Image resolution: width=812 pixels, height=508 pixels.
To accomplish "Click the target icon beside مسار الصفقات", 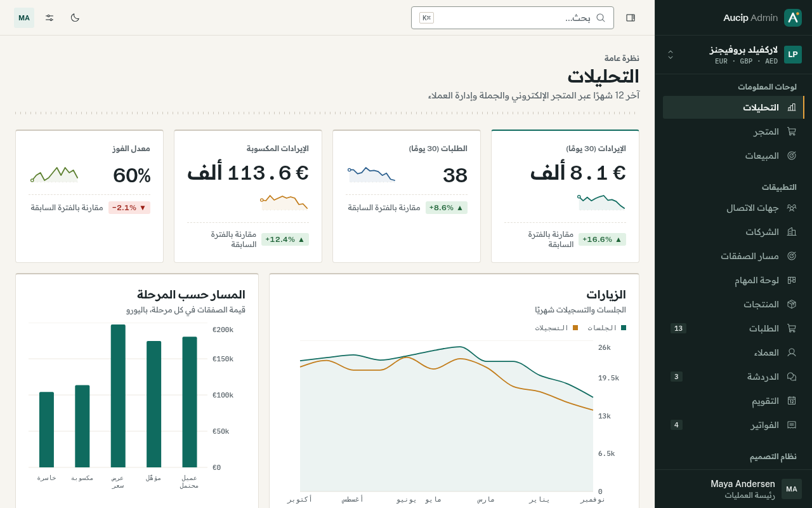I will pyautogui.click(x=792, y=256).
